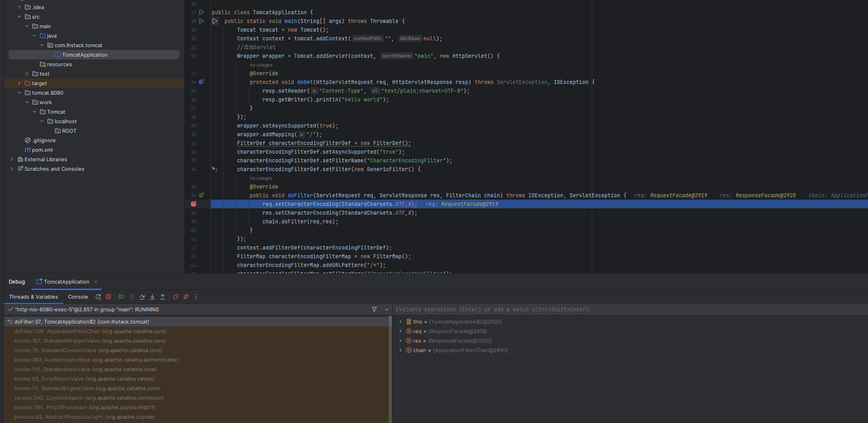Open thread selector dropdown arrow
The width and height of the screenshot is (868, 423).
(387, 309)
